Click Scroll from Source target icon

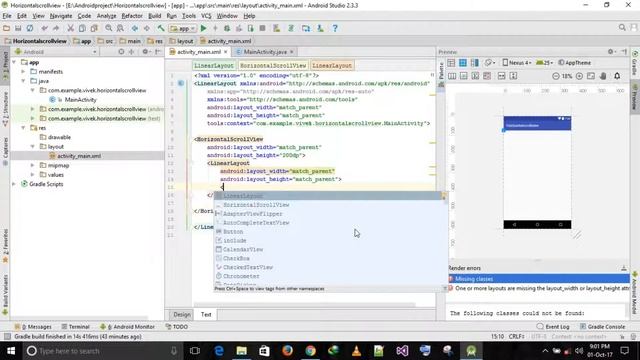(121, 52)
